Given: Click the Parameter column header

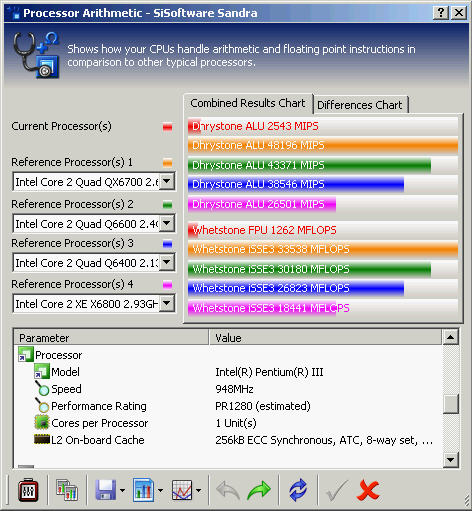Looking at the screenshot, I should pyautogui.click(x=111, y=338).
